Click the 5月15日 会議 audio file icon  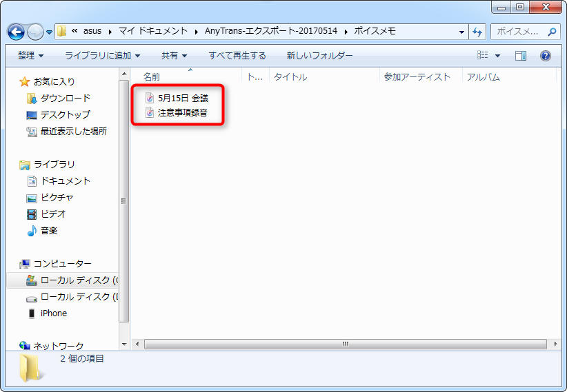click(150, 98)
